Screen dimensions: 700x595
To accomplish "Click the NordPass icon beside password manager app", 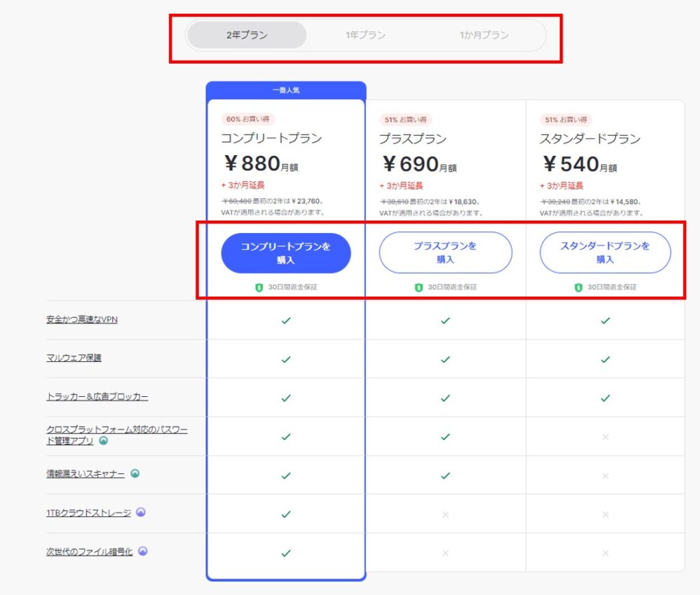I will coord(104,441).
